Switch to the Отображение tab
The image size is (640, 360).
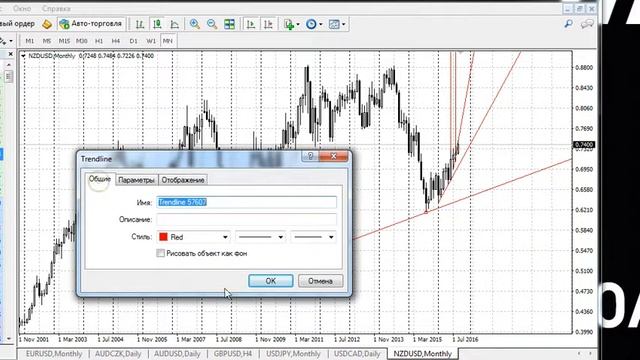(x=183, y=180)
